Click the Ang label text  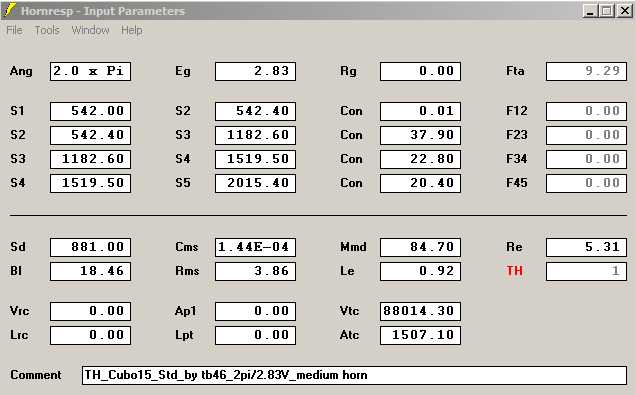[21, 71]
